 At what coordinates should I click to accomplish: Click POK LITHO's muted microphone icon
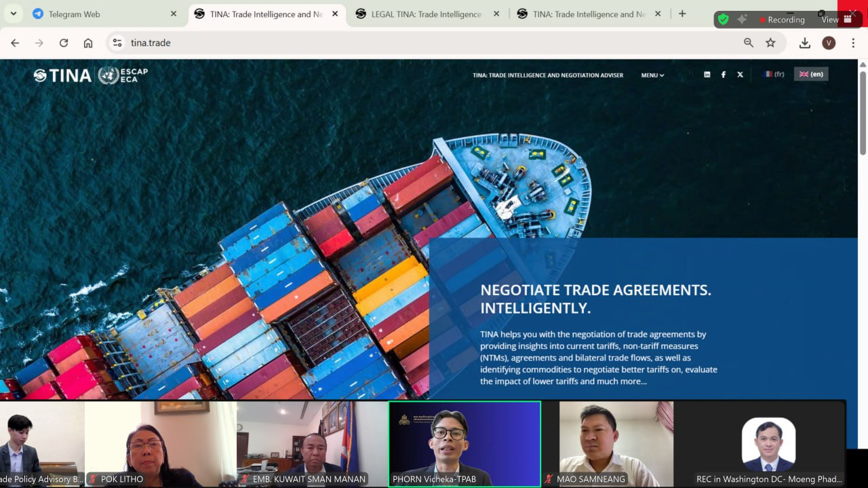coord(94,479)
